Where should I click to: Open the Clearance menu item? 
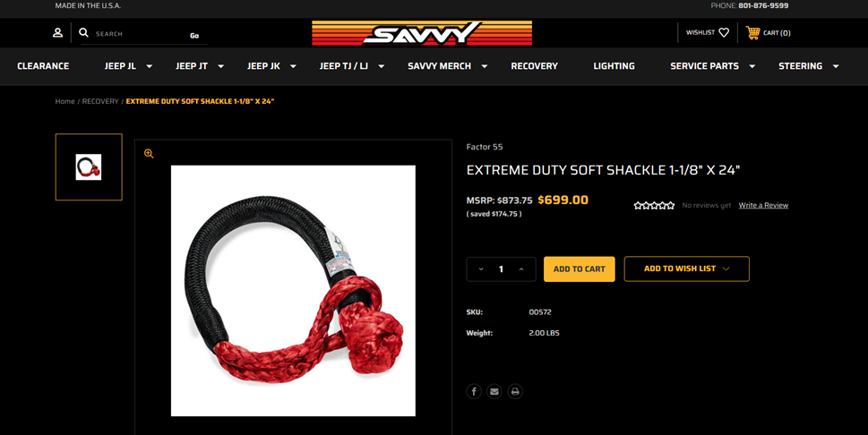(x=43, y=66)
